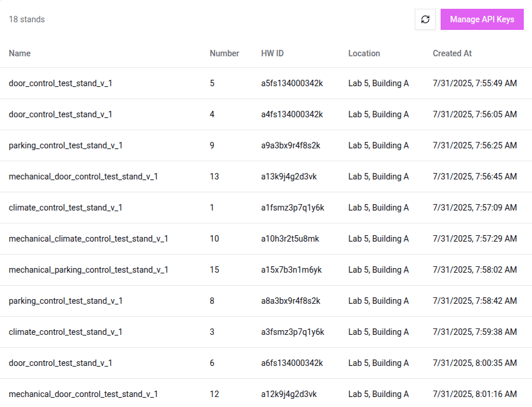Viewport: 532px width, 407px height.
Task: Select the mechanical_climate_control_test_stand_v_1 row
Action: tap(88, 239)
